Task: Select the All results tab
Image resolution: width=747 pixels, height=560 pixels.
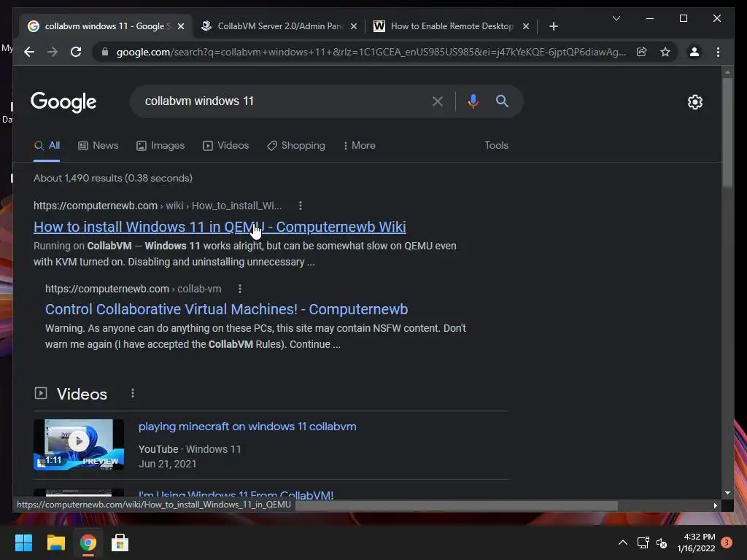Action: click(x=47, y=146)
